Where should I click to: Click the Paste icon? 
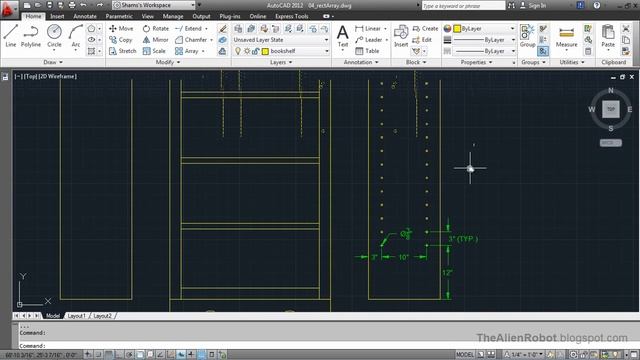coord(608,36)
